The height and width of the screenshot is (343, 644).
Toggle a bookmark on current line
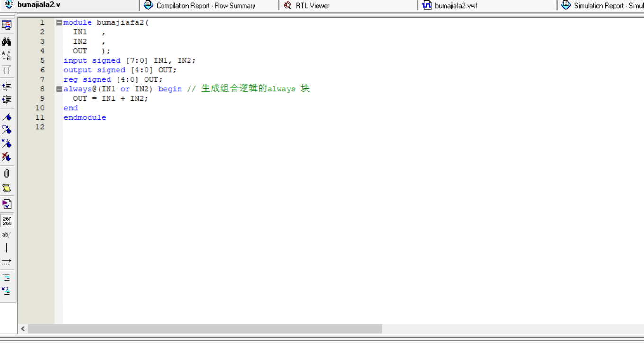[7, 116]
